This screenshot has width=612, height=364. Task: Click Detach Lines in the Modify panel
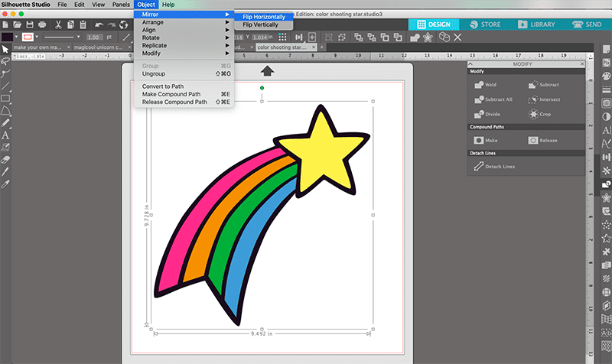pyautogui.click(x=494, y=167)
